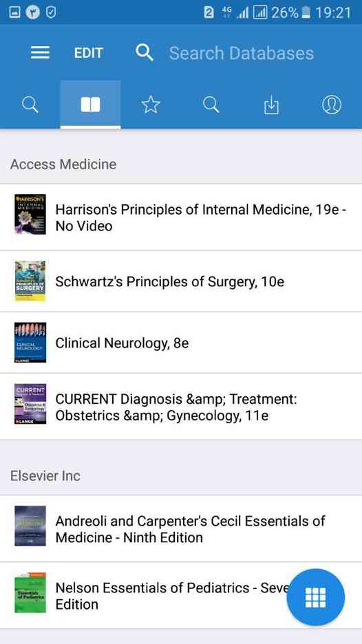Image resolution: width=362 pixels, height=644 pixels.
Task: Switch to the leftmost search tab
Action: [30, 105]
